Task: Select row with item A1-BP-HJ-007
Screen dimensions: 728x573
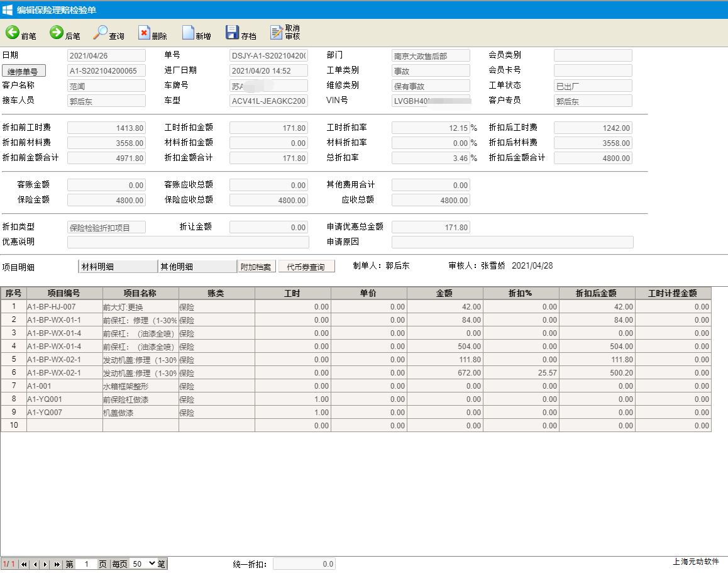Action: (64, 306)
